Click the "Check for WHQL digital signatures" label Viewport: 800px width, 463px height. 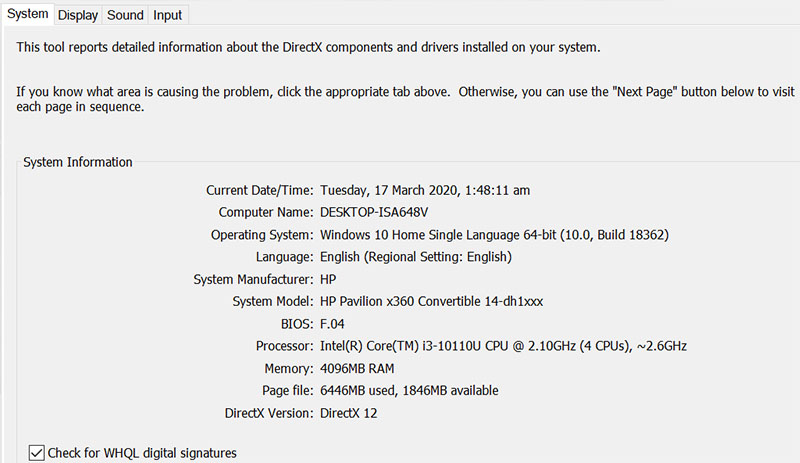143,453
